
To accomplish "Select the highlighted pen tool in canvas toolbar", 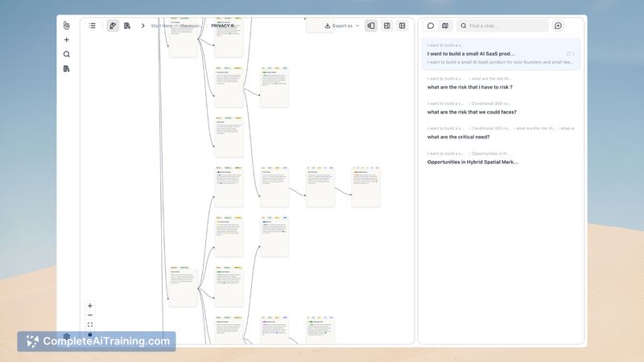I will tap(113, 26).
